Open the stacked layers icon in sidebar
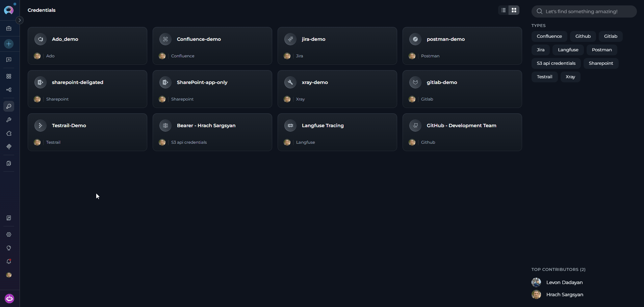This screenshot has height=307, width=644. click(9, 147)
